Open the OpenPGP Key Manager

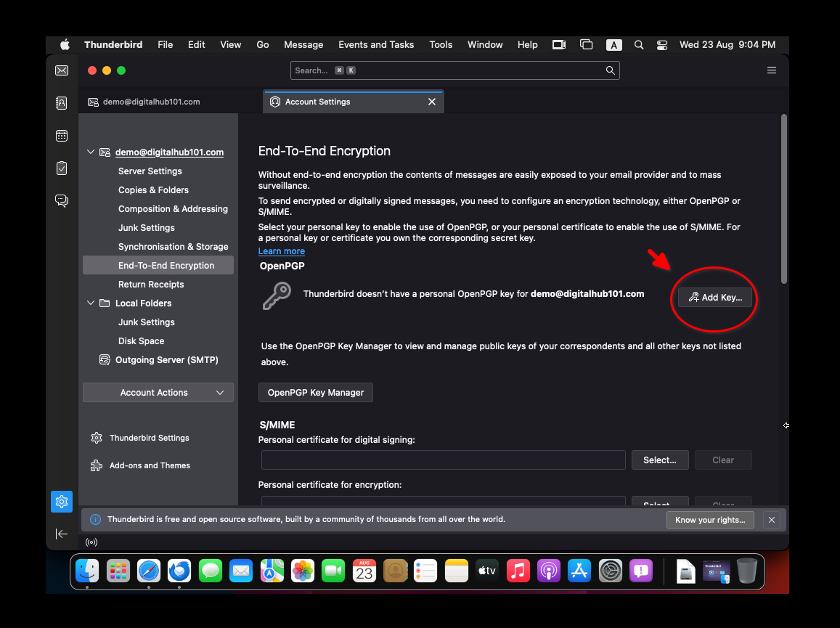(316, 393)
